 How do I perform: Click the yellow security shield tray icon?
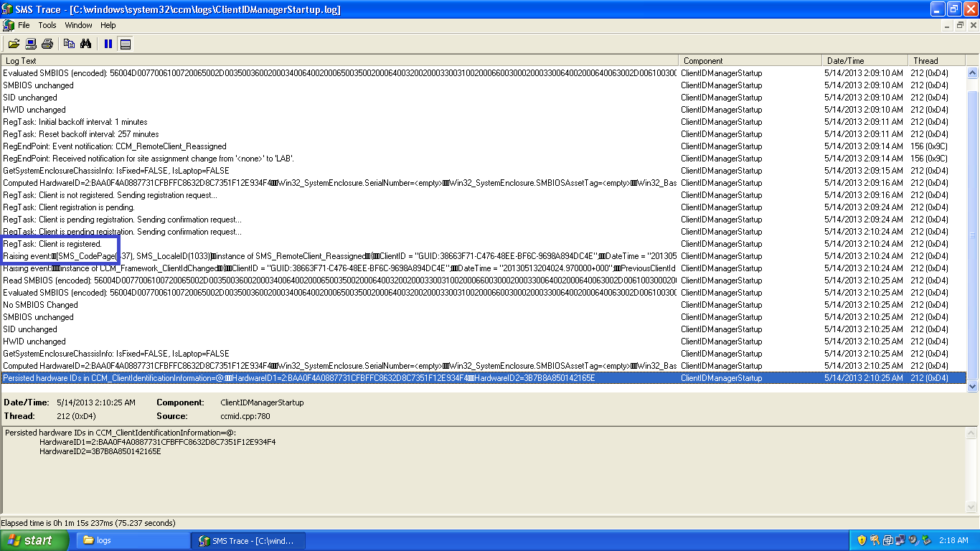pyautogui.click(x=862, y=540)
